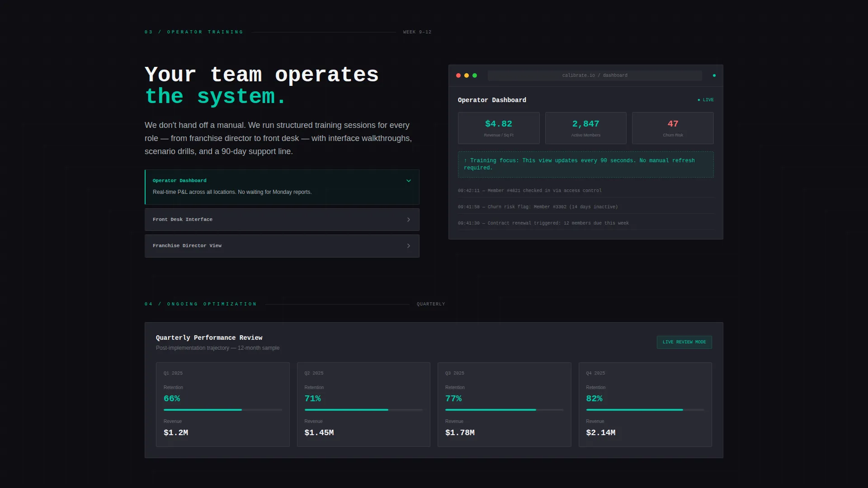Select the Front Desk Interface tab
This screenshot has height=488, width=868.
(x=282, y=220)
